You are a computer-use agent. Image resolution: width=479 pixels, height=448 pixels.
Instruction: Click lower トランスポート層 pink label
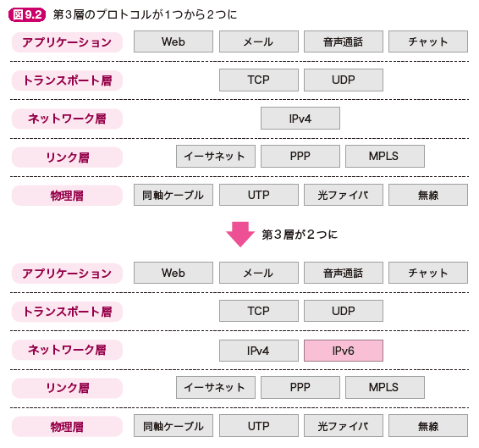67,312
